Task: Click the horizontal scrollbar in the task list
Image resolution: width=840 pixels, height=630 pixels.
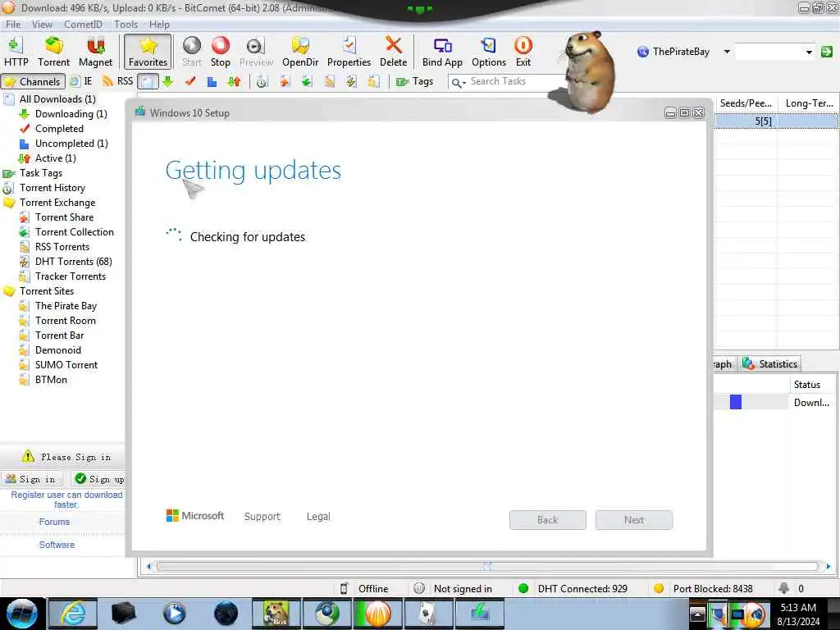Action: (x=487, y=566)
